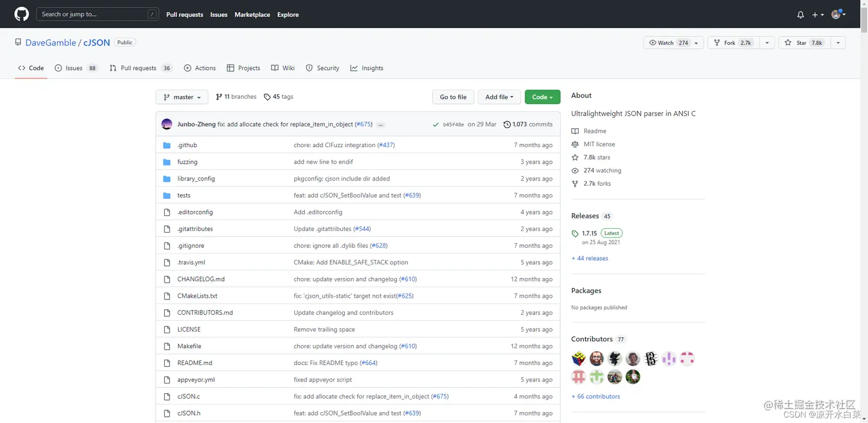
Task: Switch to the Projects tab
Action: point(243,68)
